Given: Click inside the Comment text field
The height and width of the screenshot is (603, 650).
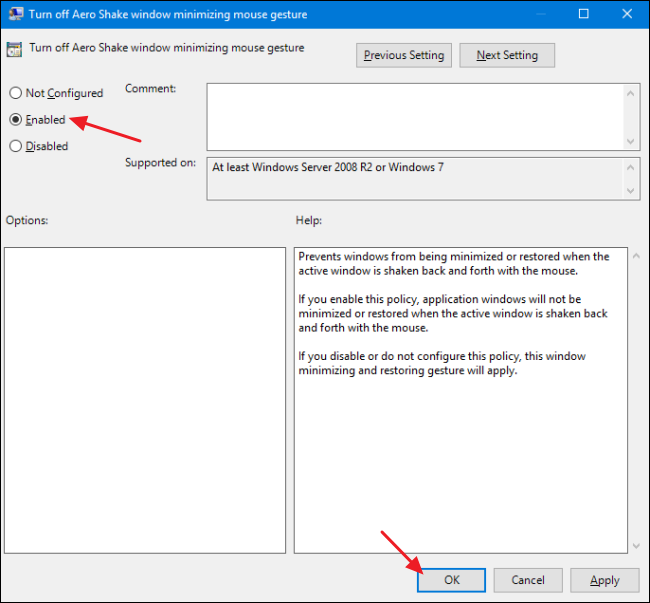Looking at the screenshot, I should pos(415,117).
